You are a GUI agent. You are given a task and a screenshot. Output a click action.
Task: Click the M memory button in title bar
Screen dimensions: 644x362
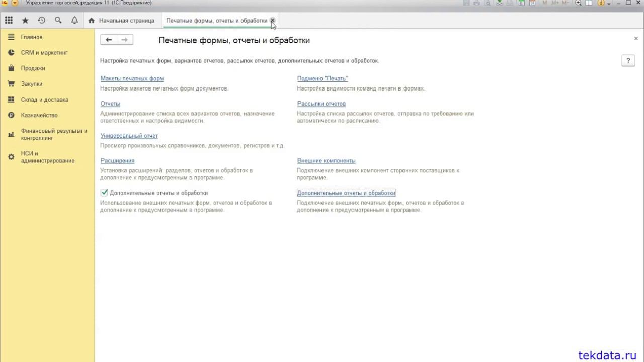[x=545, y=3]
